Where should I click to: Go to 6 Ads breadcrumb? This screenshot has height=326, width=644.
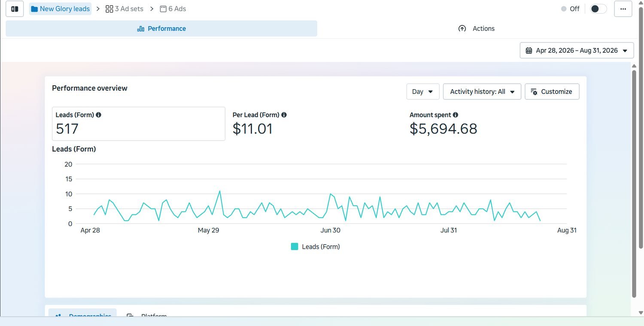173,9
